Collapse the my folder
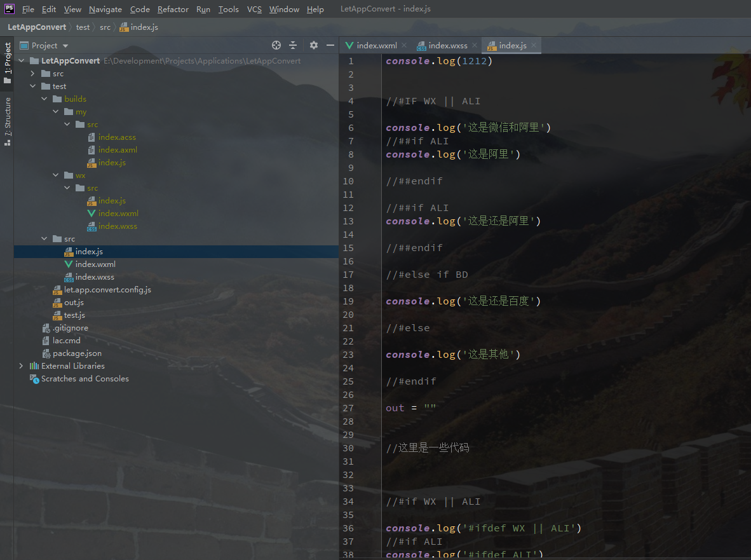 pos(55,112)
